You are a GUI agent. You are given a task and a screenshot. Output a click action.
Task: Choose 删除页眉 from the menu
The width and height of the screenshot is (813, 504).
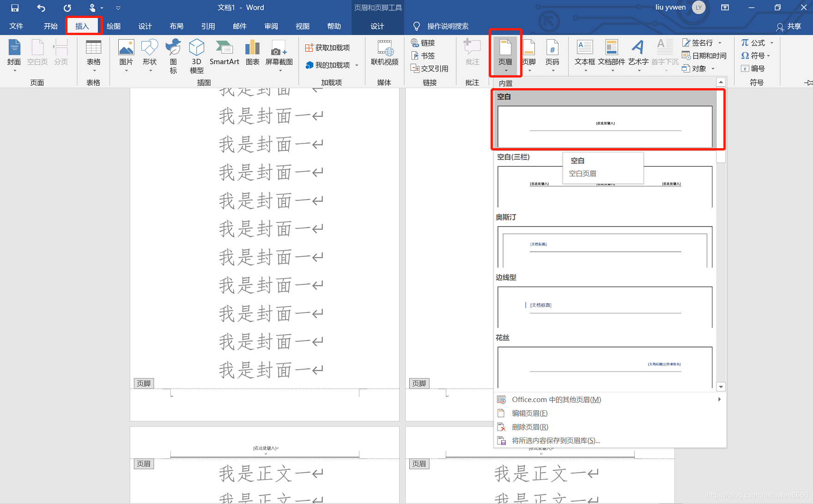610,427
